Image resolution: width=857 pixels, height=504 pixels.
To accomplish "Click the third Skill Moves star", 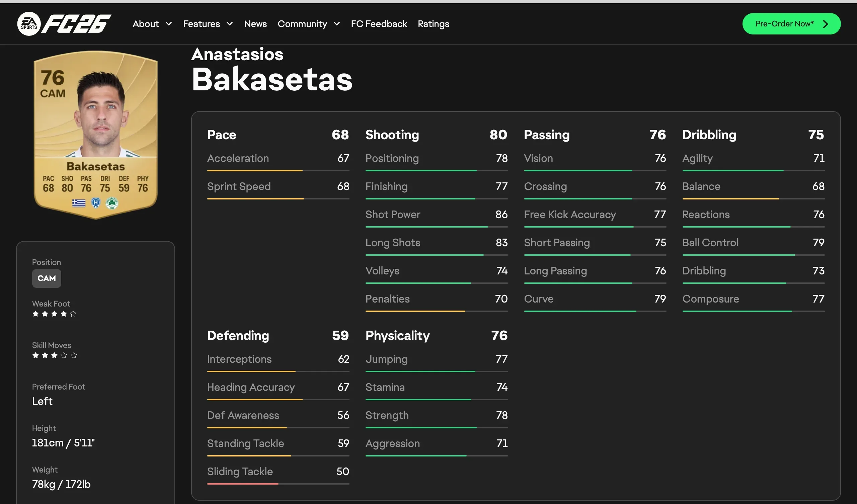I will tap(55, 355).
